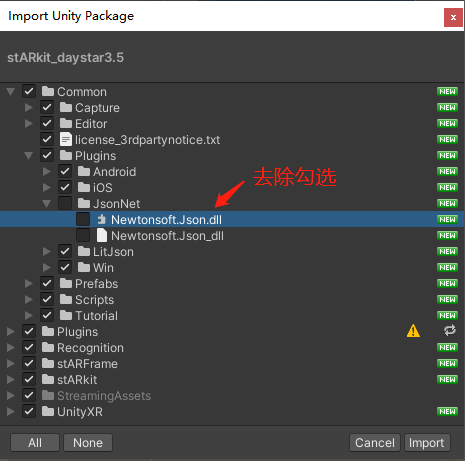Select the Scripts folder row

(x=232, y=299)
